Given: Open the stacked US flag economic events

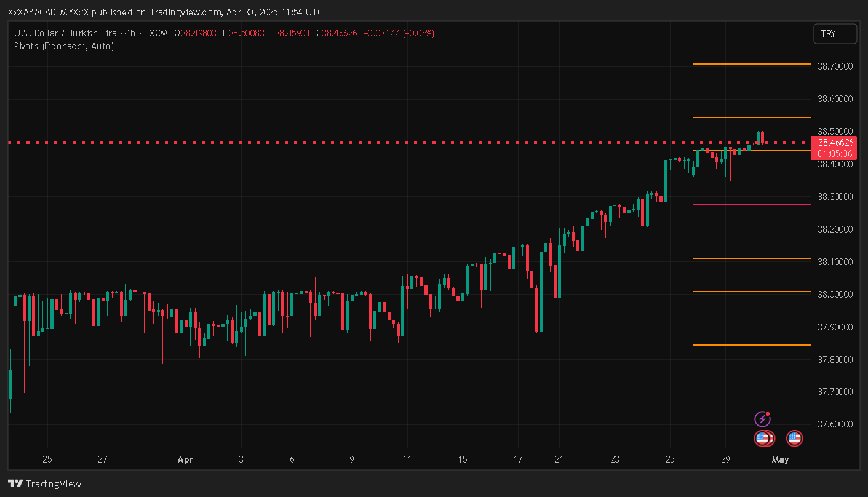Looking at the screenshot, I should click(764, 439).
